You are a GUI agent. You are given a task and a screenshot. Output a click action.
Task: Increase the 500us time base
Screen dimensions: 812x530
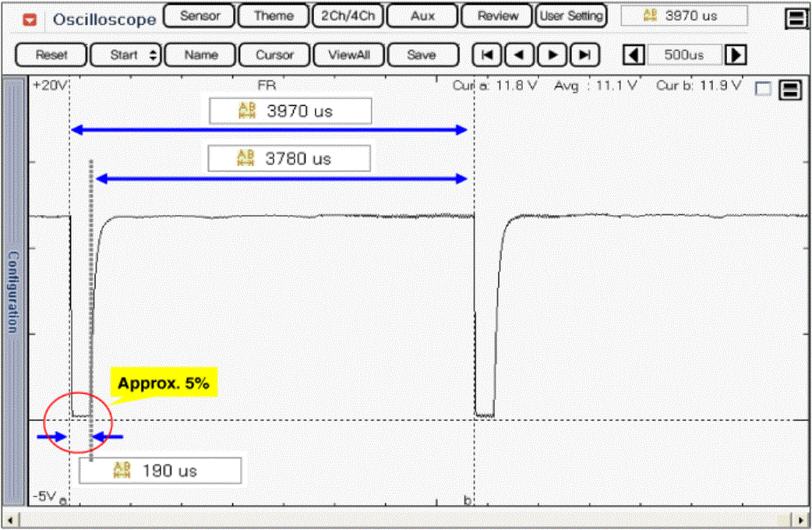[x=736, y=55]
